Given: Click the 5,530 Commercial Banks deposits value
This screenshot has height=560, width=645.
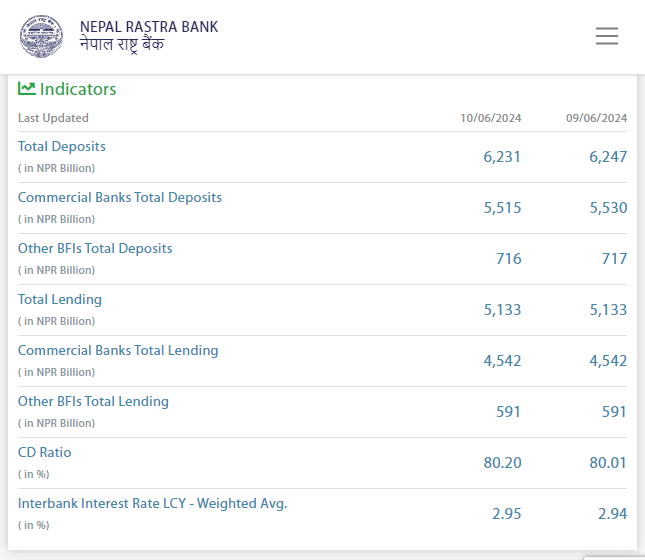Looking at the screenshot, I should [x=608, y=208].
